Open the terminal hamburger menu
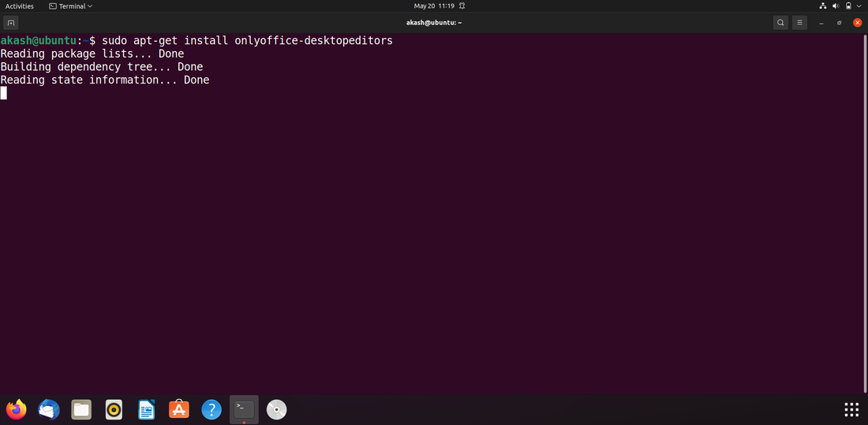 pyautogui.click(x=799, y=23)
